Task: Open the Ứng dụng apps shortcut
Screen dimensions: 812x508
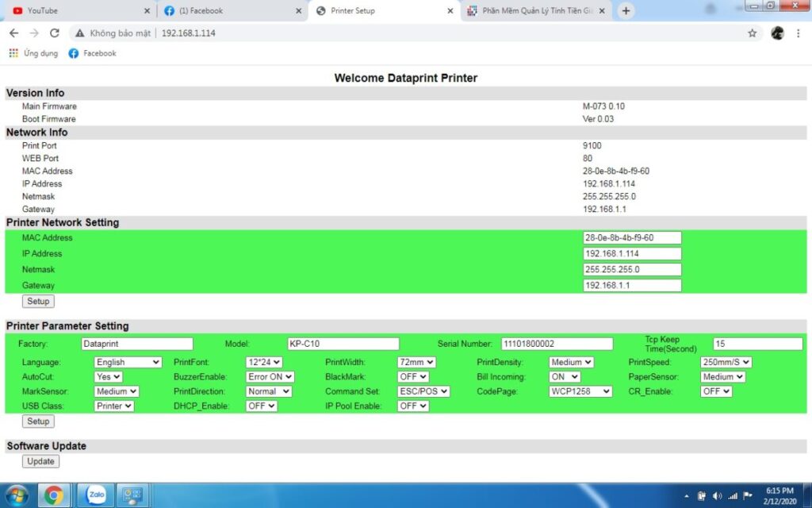Action: coord(33,53)
